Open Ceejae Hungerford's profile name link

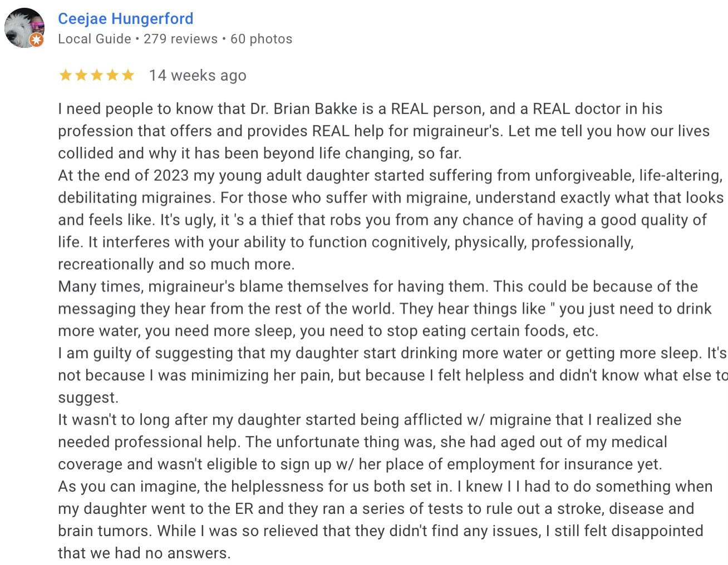coord(125,19)
